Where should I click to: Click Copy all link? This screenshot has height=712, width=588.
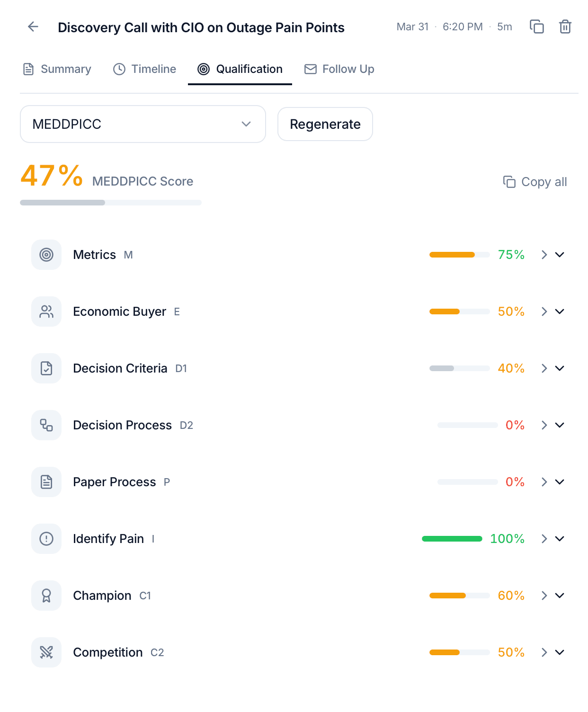tap(535, 182)
